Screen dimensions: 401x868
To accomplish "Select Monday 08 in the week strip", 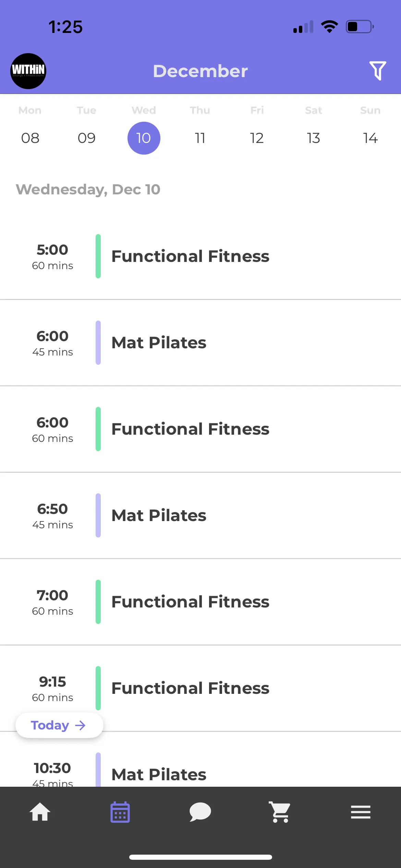I will click(x=30, y=138).
